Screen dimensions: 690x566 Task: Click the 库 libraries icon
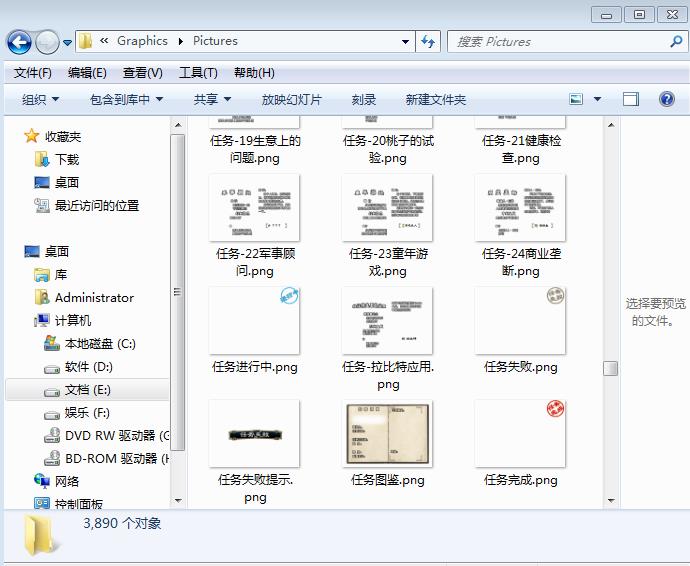click(x=42, y=275)
